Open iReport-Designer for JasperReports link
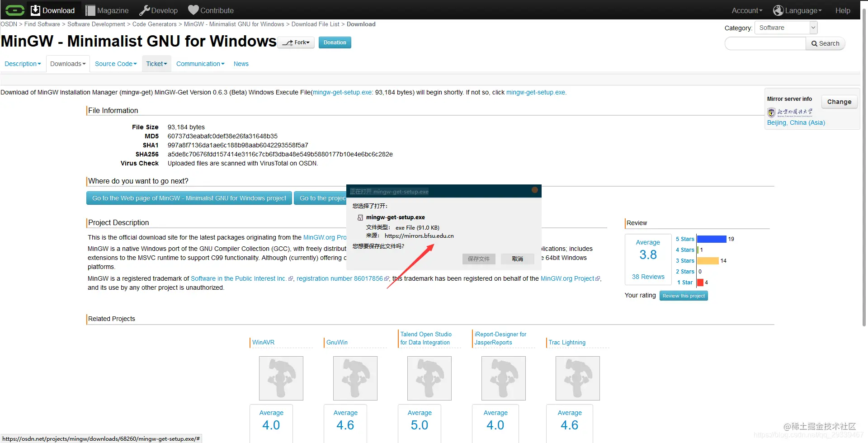Viewport: 868px width, 443px height. tap(500, 339)
